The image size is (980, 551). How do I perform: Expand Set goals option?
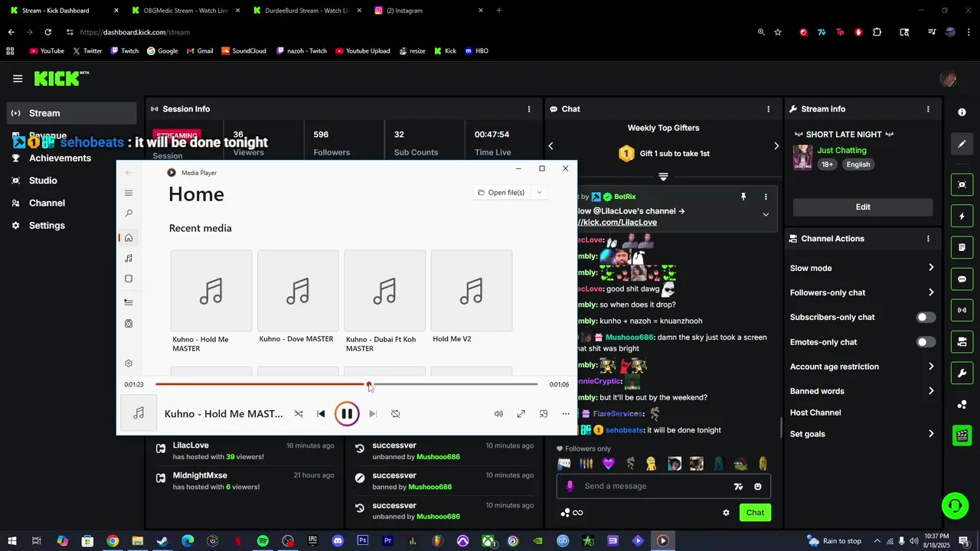point(931,434)
